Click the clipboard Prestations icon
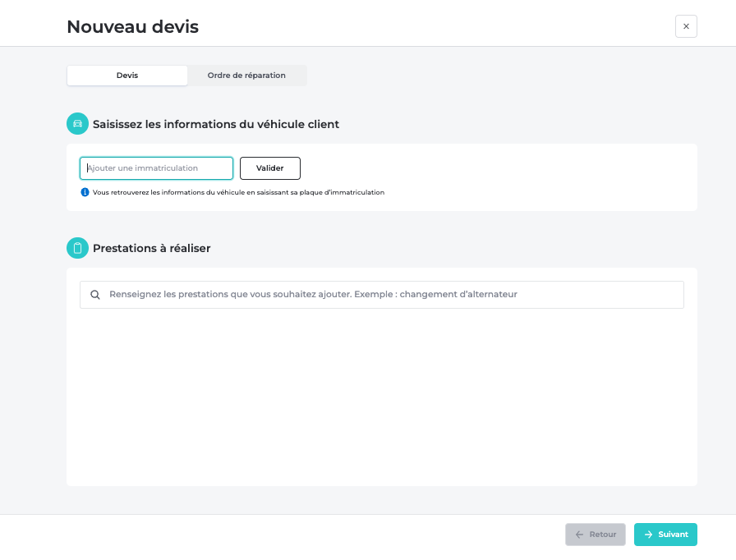736x560 pixels. 77,248
